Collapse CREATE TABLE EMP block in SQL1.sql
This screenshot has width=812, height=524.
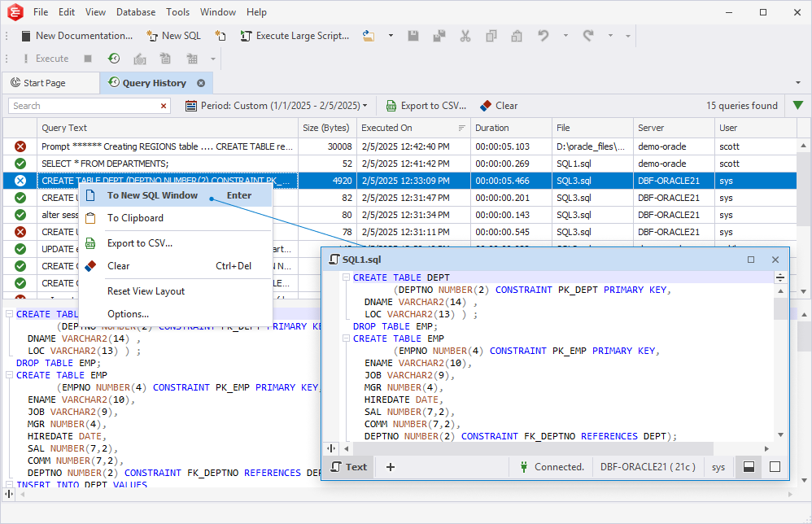pyautogui.click(x=346, y=338)
